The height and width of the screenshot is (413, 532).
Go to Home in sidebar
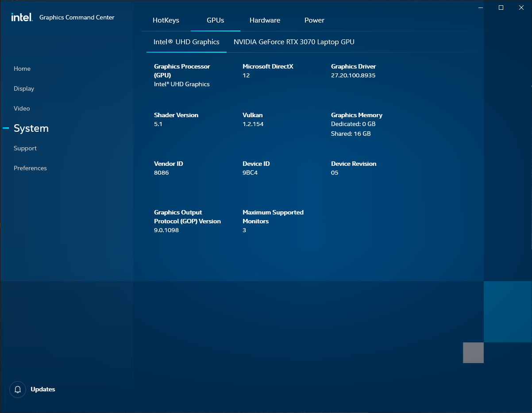22,69
